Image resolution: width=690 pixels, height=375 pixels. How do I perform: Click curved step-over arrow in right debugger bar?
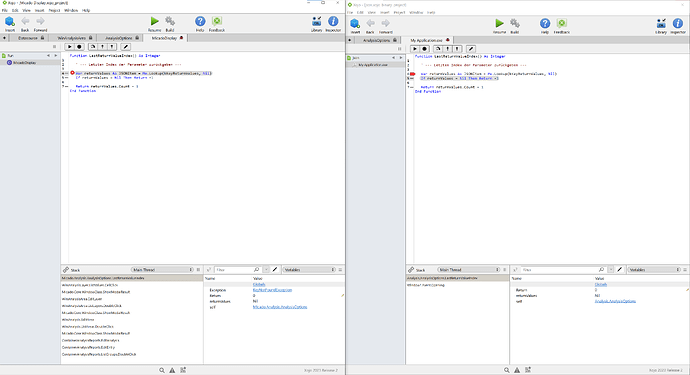pos(437,49)
